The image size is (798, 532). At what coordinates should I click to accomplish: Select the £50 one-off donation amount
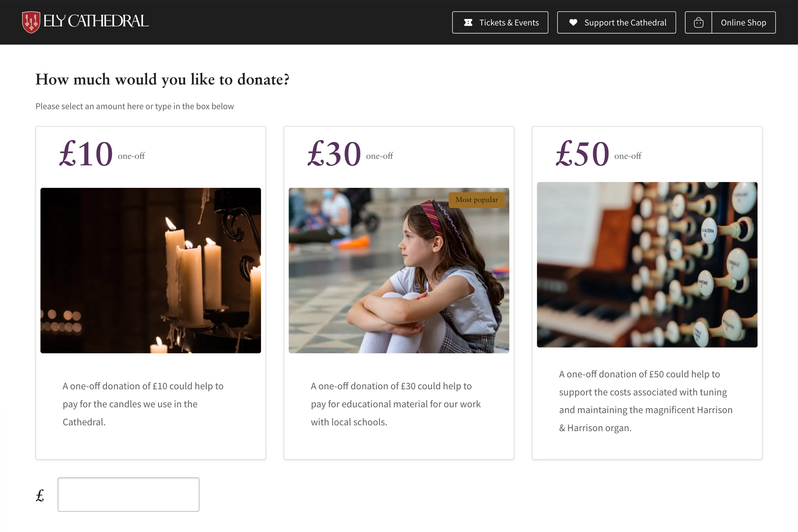point(583,154)
